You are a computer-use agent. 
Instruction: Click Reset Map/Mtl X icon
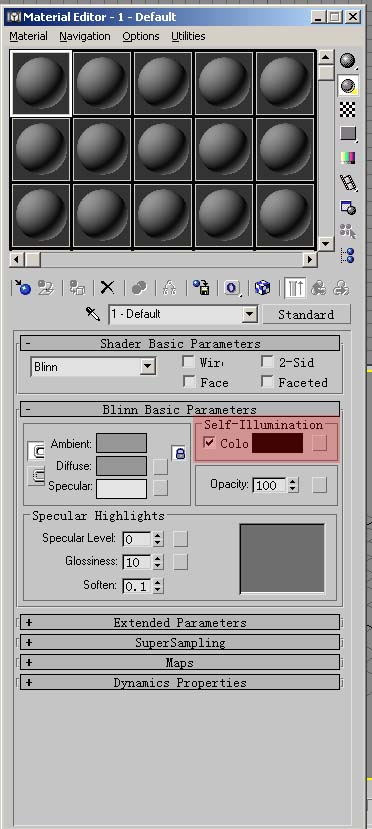point(107,288)
